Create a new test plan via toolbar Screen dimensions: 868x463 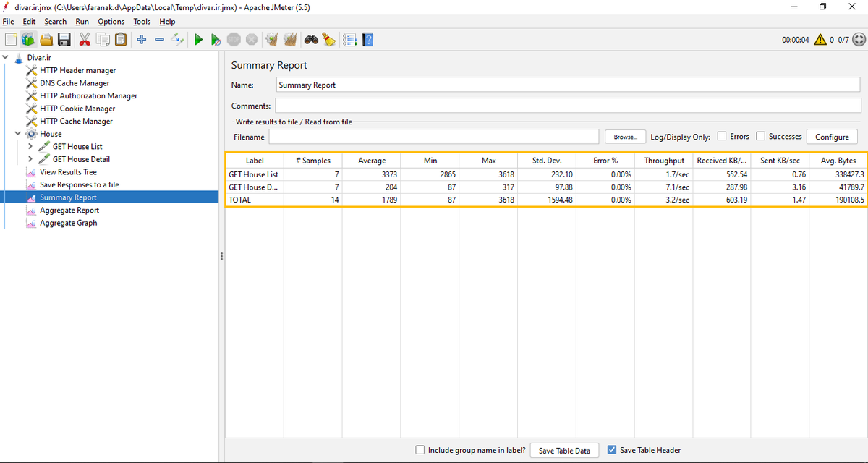click(x=10, y=40)
